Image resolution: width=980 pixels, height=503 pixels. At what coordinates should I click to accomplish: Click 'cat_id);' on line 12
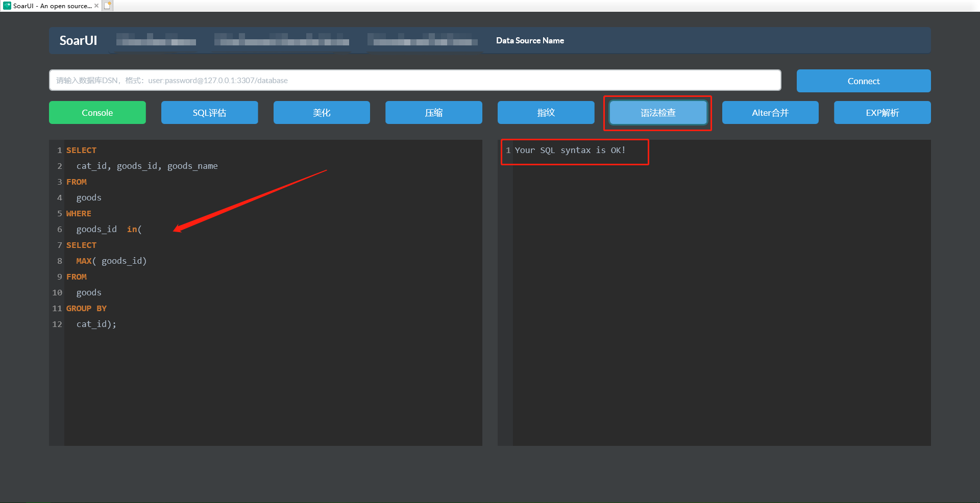tap(96, 324)
